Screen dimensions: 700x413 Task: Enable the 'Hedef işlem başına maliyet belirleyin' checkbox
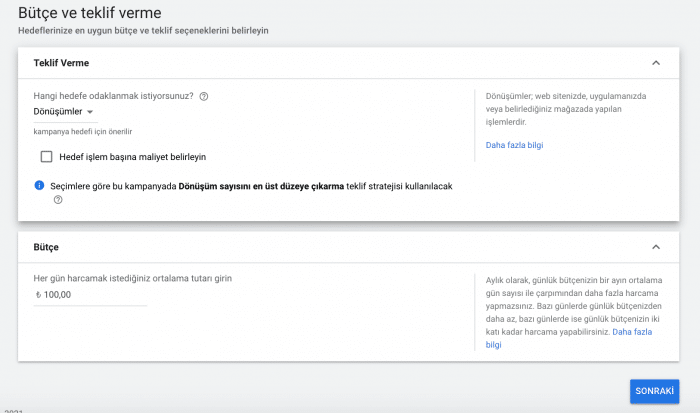pos(46,157)
